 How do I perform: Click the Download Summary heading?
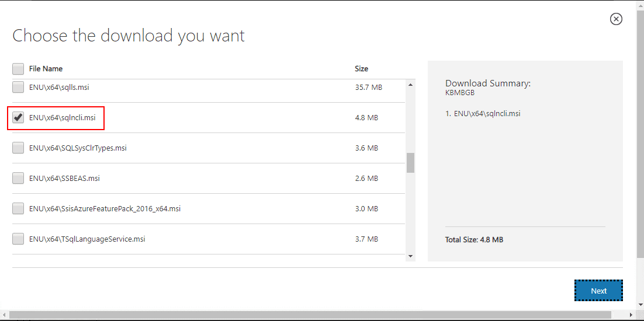click(x=488, y=83)
